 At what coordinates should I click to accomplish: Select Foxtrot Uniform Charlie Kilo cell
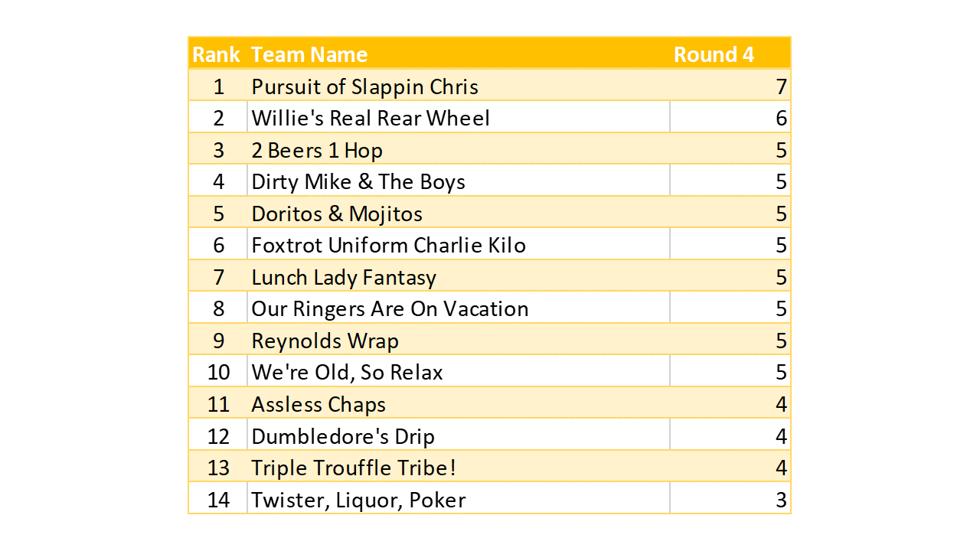coord(388,246)
